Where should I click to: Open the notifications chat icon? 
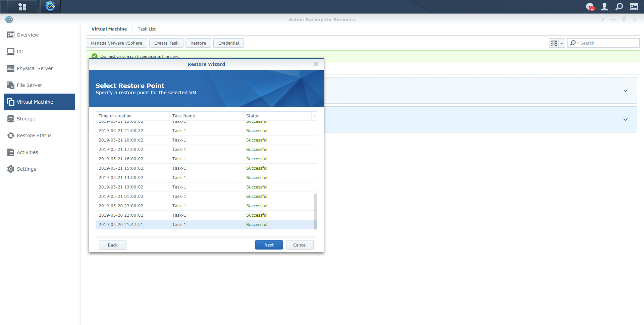[x=590, y=7]
